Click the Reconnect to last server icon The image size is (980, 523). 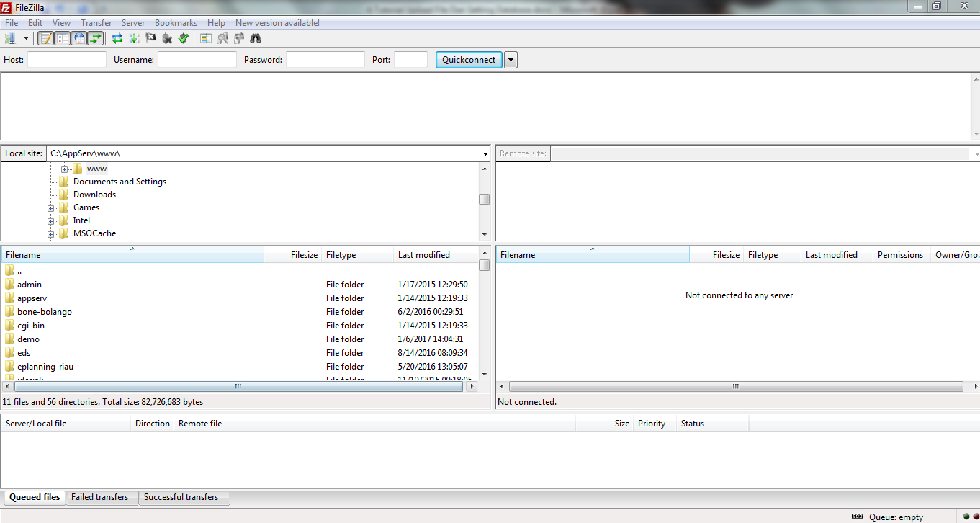coord(184,38)
